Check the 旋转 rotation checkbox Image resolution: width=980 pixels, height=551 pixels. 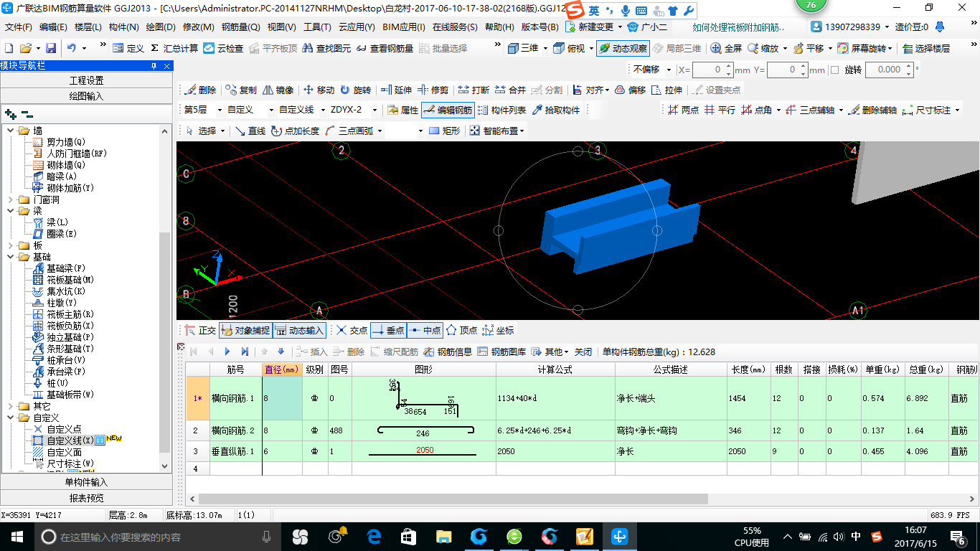coord(834,70)
